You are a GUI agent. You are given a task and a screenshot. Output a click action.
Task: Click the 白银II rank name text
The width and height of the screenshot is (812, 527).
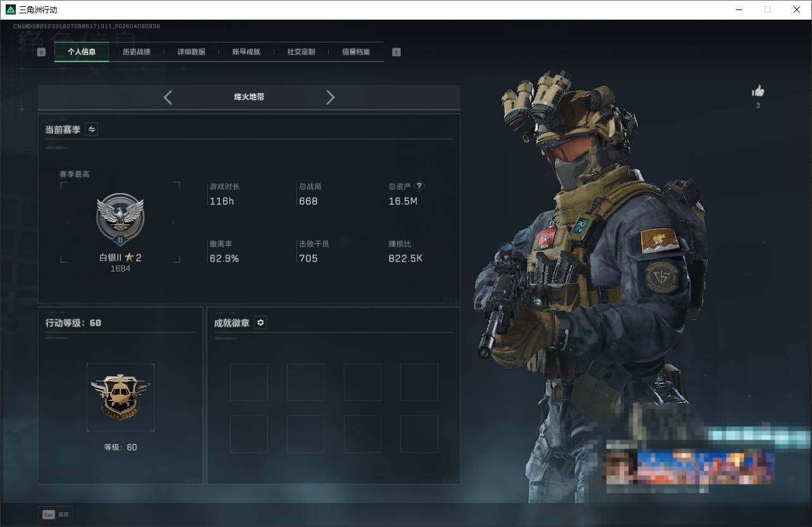click(x=110, y=257)
